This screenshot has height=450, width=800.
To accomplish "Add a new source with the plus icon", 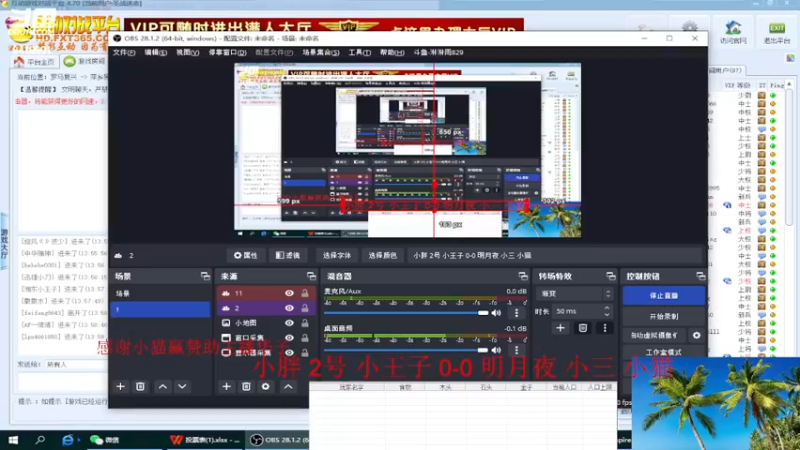I will [x=227, y=387].
